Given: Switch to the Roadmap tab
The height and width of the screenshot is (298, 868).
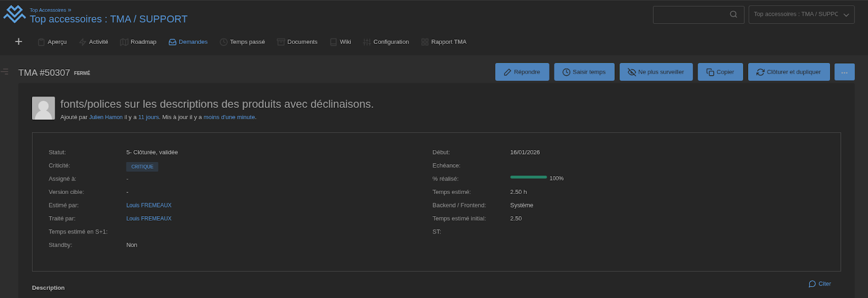Looking at the screenshot, I should pyautogui.click(x=138, y=42).
